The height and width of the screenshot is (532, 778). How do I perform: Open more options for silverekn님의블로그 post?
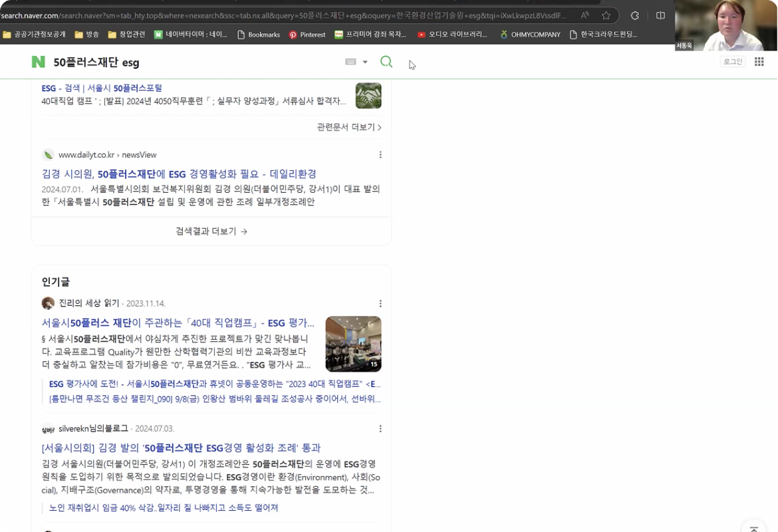[x=380, y=428]
